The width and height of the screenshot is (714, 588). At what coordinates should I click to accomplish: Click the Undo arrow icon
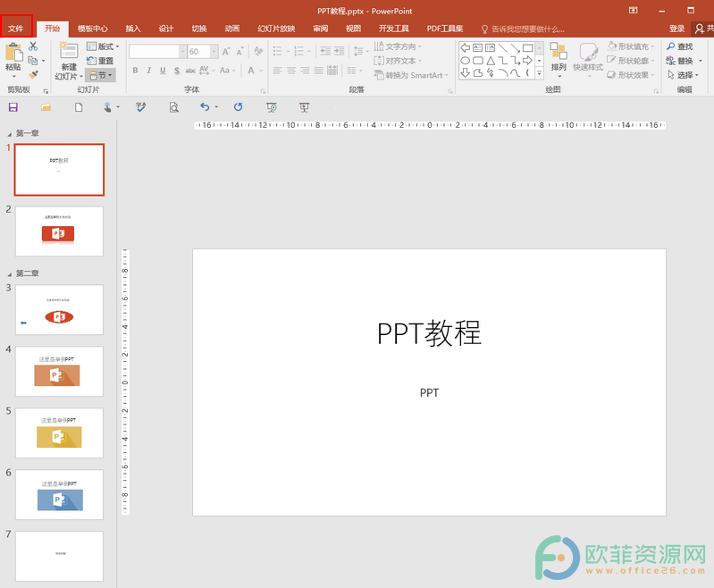[x=205, y=107]
